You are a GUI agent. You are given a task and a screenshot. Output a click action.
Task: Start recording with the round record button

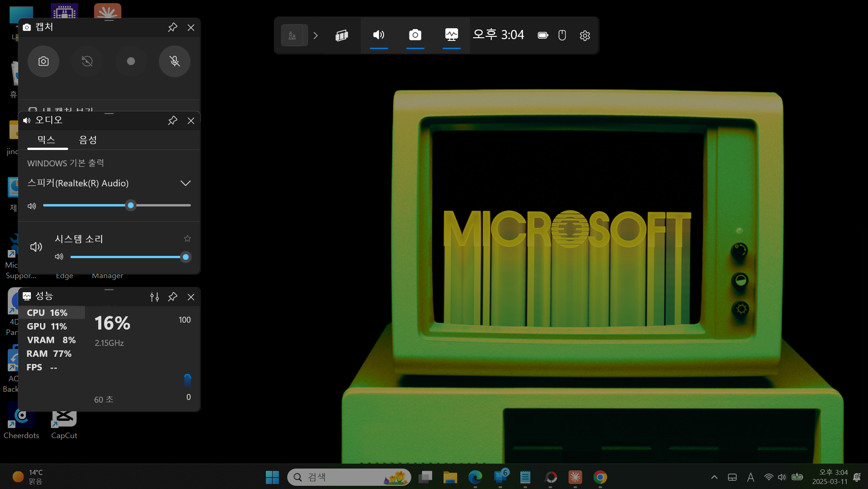(x=131, y=61)
